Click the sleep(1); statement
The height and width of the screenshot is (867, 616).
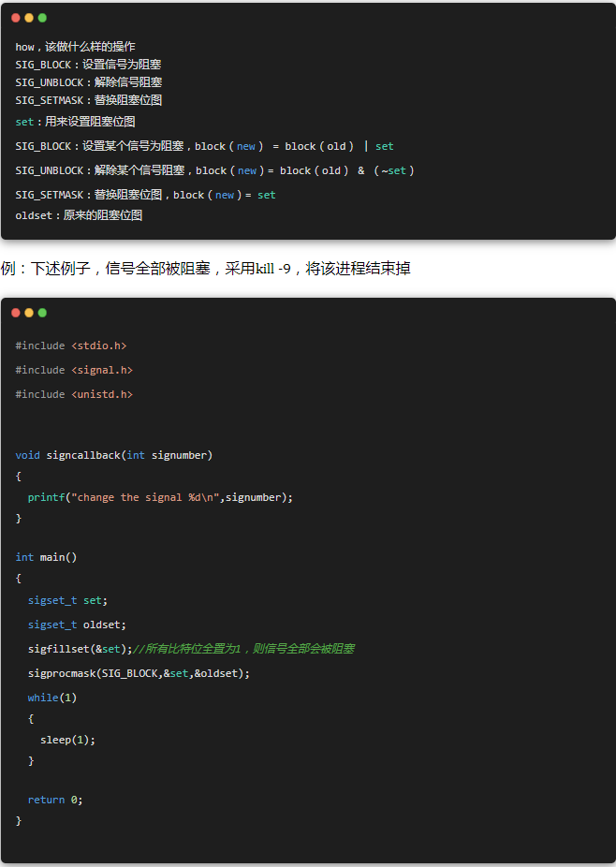point(67,740)
